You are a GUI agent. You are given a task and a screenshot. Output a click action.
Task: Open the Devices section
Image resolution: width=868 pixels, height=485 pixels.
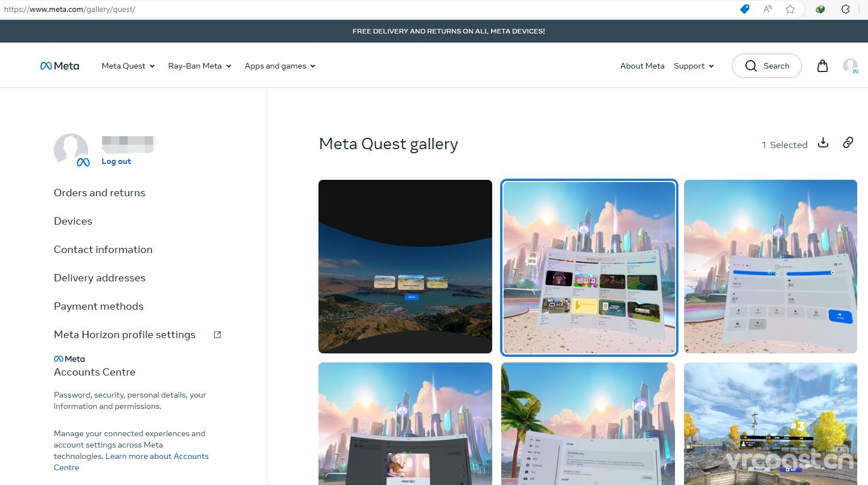(73, 221)
